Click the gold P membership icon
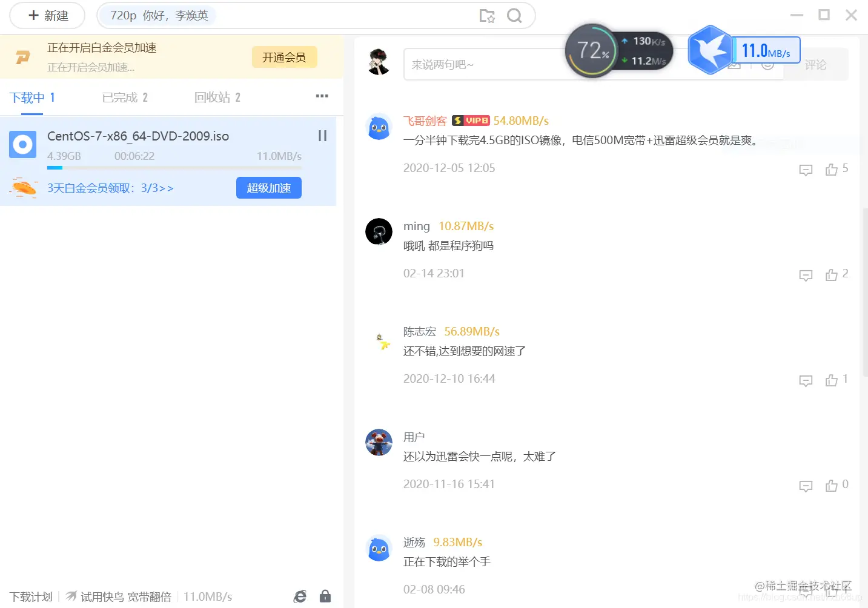Viewport: 868px width, 608px height. pos(23,58)
